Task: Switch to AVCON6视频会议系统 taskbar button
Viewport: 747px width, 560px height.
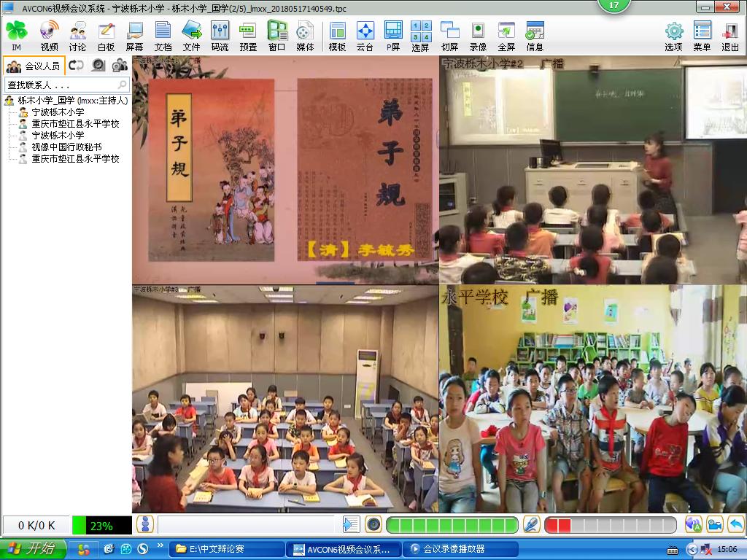Action: click(x=344, y=549)
